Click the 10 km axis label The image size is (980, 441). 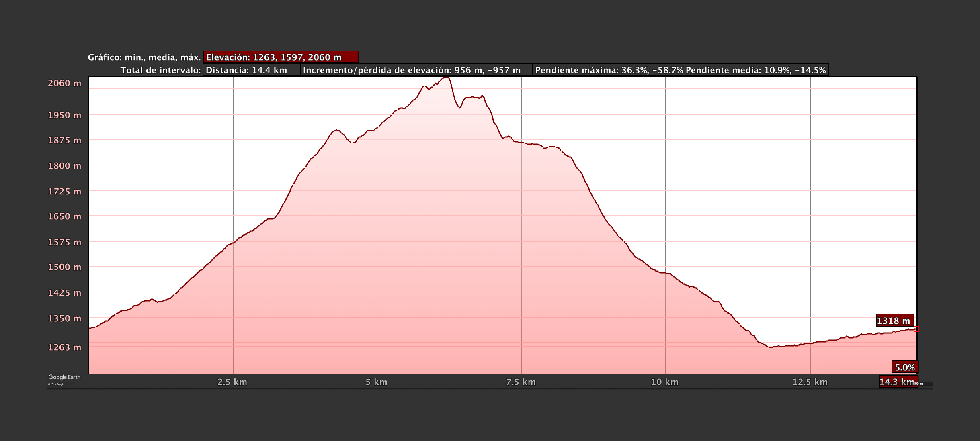tap(664, 382)
